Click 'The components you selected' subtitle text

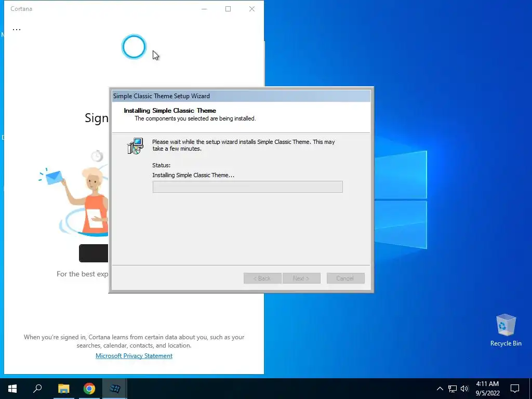[195, 118]
